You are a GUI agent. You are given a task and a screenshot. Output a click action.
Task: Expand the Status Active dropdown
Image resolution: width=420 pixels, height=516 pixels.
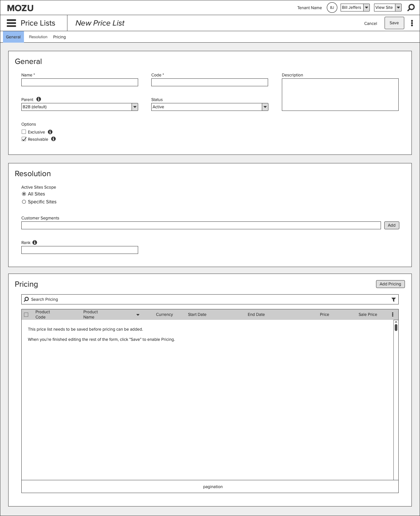210,107
